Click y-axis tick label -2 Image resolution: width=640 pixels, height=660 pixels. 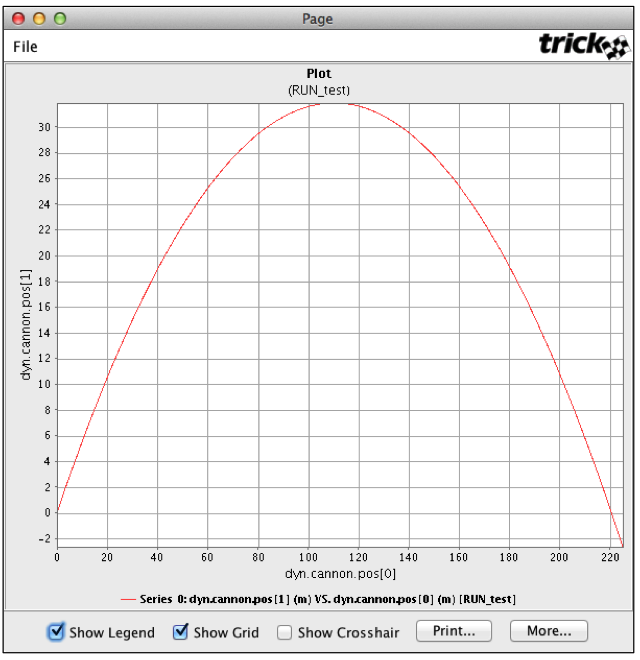click(x=44, y=538)
